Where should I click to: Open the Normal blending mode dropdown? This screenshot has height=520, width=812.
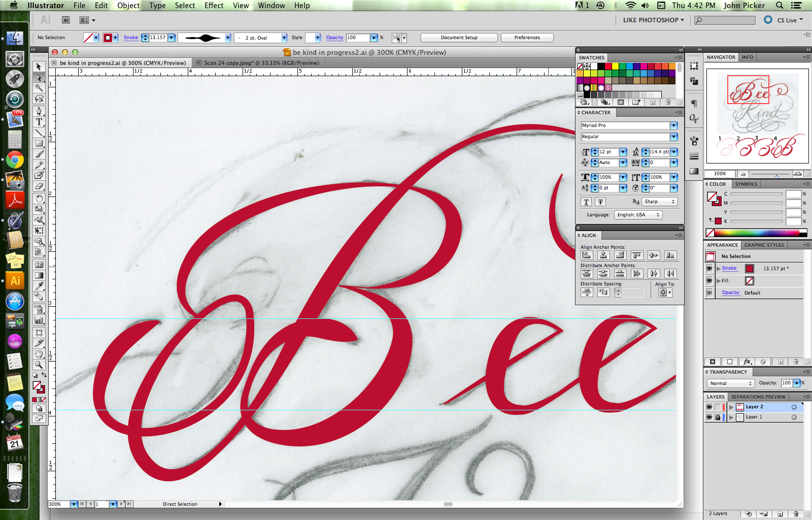pyautogui.click(x=730, y=383)
